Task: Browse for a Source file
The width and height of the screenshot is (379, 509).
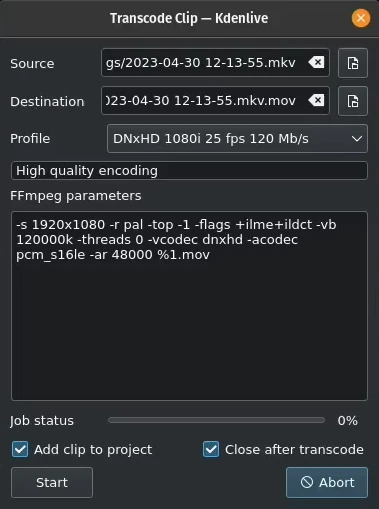Action: pyautogui.click(x=353, y=63)
